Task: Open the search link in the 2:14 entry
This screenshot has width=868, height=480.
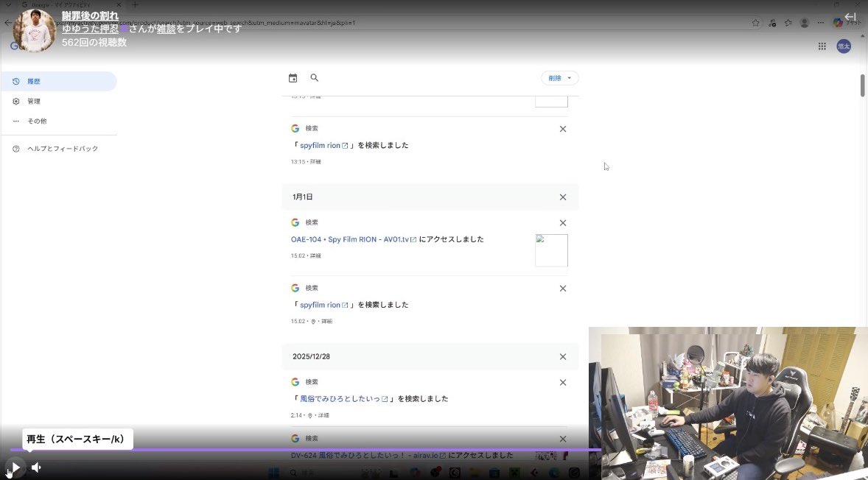Action: 344,399
